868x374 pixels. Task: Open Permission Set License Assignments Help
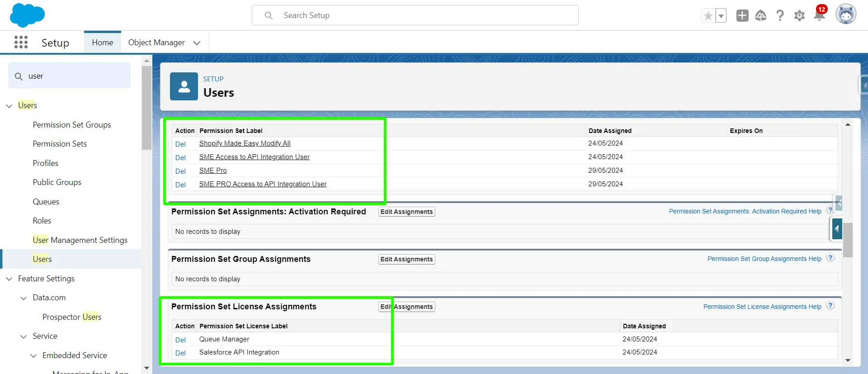pyautogui.click(x=762, y=307)
